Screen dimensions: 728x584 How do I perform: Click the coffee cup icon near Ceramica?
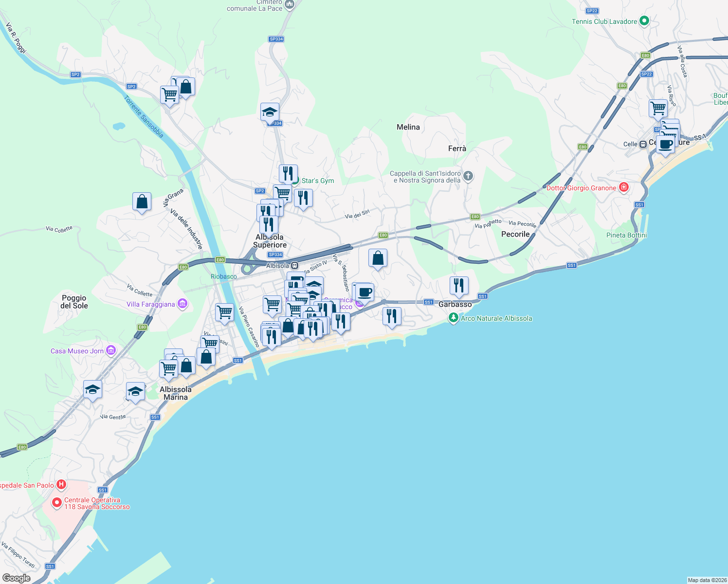[364, 292]
